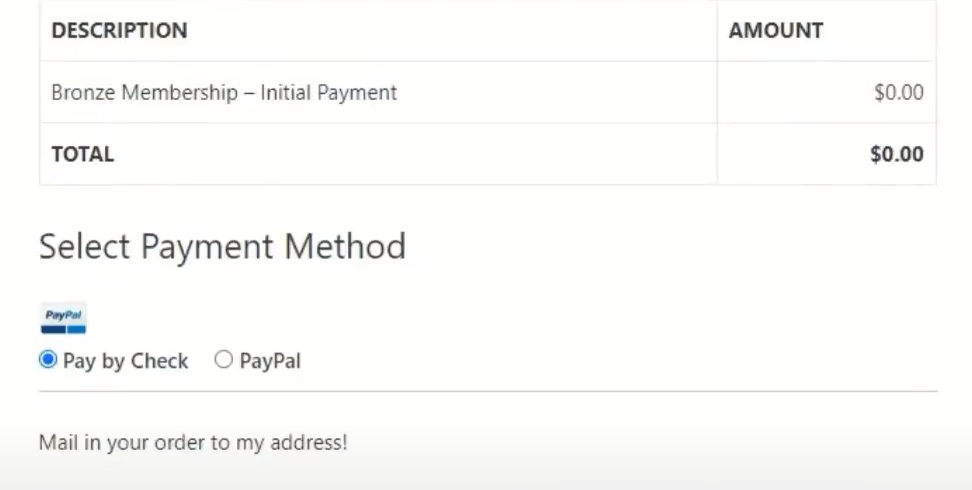972x490 pixels.
Task: Click the blue stripes under PayPal logo
Action: coord(63,329)
